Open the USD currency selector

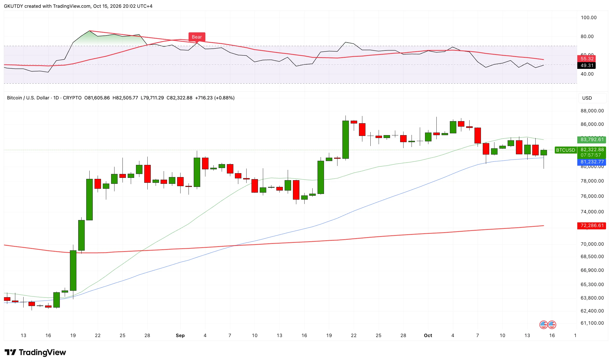(x=592, y=98)
